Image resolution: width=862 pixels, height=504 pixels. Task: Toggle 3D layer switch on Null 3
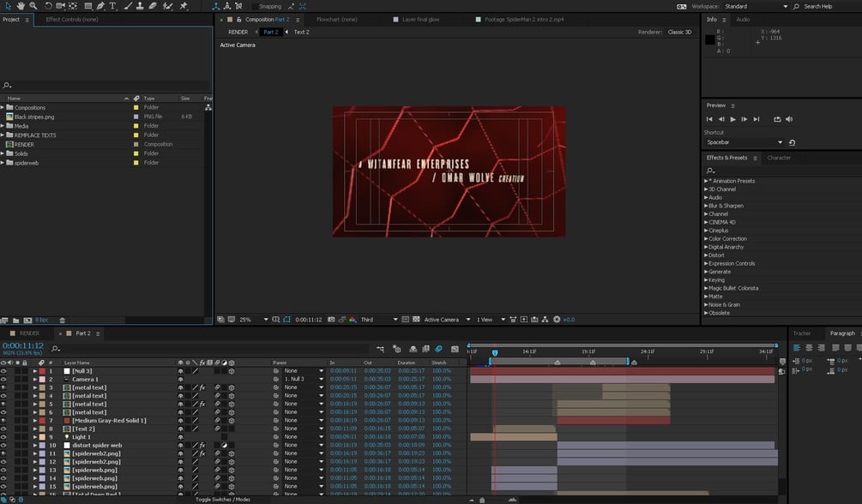click(x=232, y=371)
